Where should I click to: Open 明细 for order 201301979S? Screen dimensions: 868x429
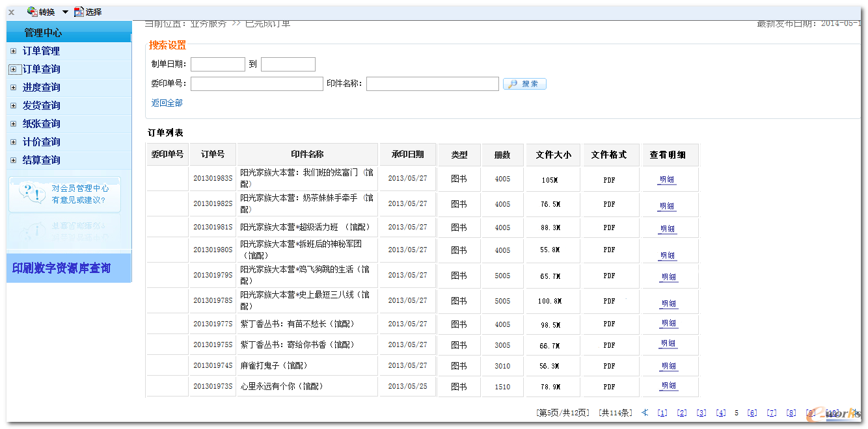point(669,278)
